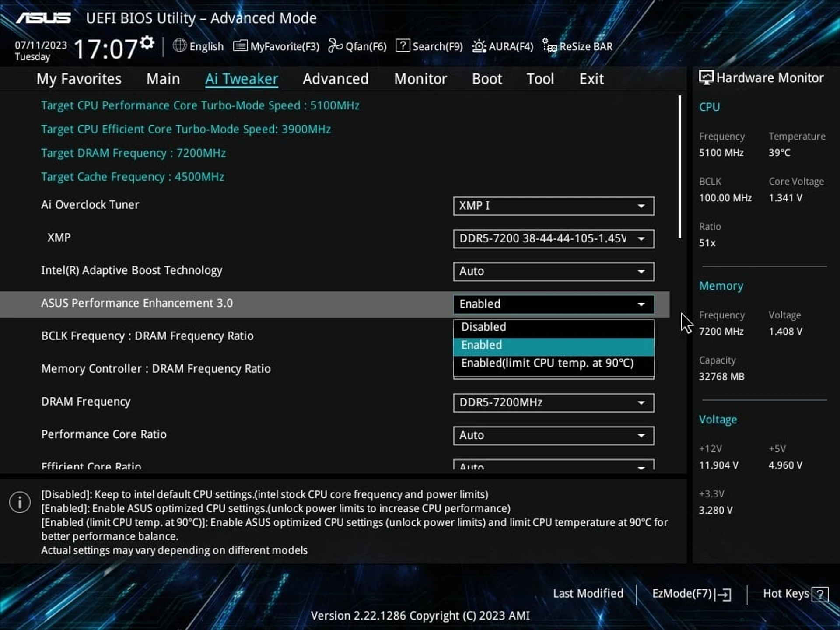
Task: Open Efficient Core Ratio dropdown
Action: coord(554,465)
